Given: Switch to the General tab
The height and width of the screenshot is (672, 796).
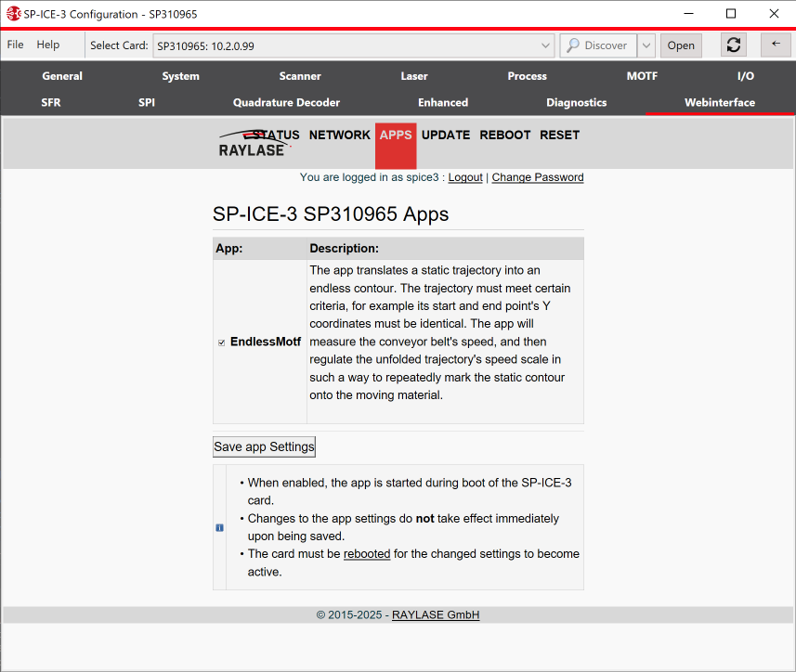Looking at the screenshot, I should [62, 76].
